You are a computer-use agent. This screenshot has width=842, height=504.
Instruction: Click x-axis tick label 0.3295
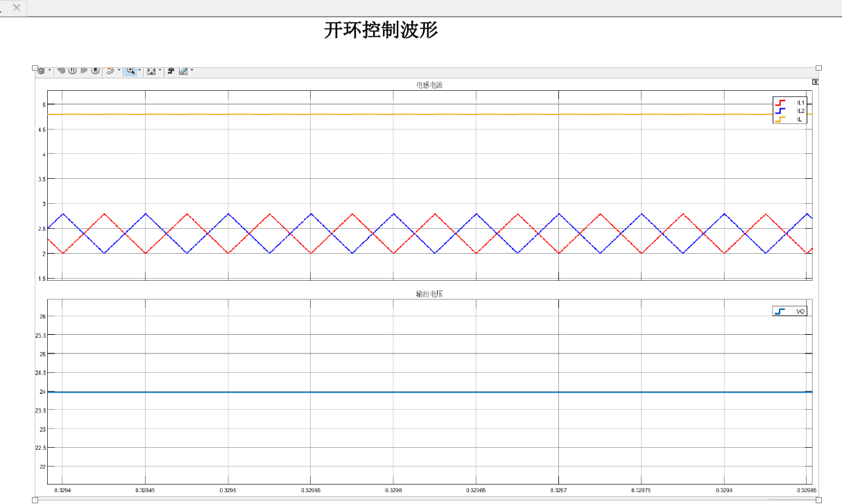227,490
